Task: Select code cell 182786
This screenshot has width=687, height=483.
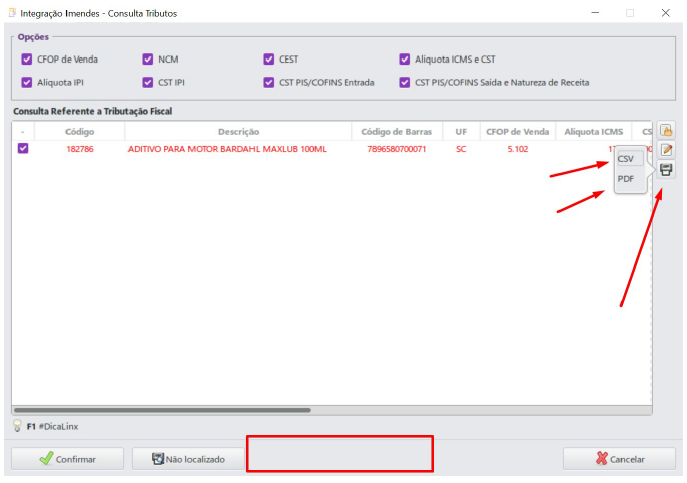Action: (80, 149)
